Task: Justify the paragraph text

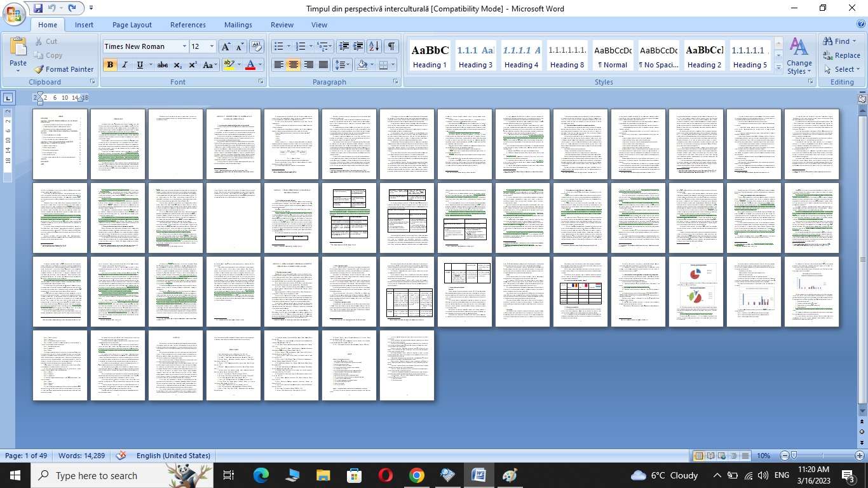Action: tap(323, 65)
